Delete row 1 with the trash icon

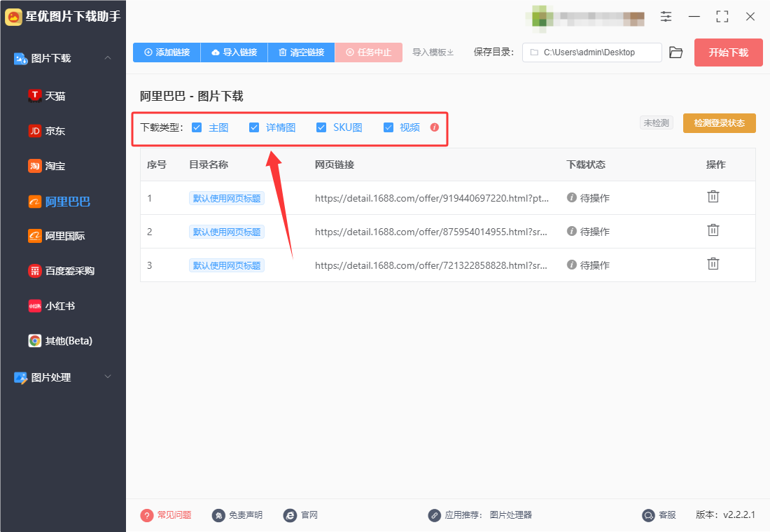point(713,197)
